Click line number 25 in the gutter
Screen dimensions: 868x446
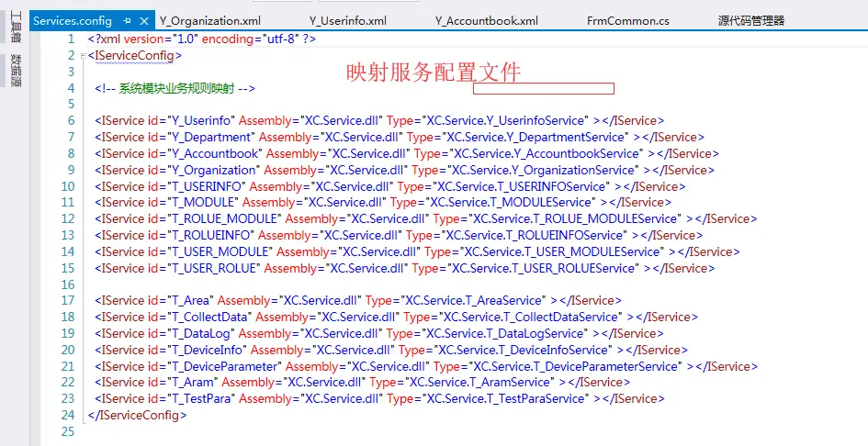click(68, 431)
